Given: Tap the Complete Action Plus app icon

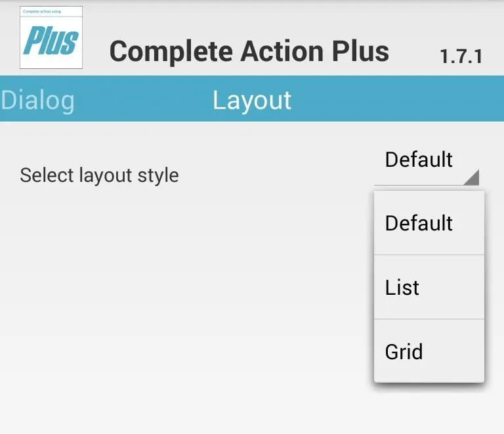Looking at the screenshot, I should coord(51,37).
